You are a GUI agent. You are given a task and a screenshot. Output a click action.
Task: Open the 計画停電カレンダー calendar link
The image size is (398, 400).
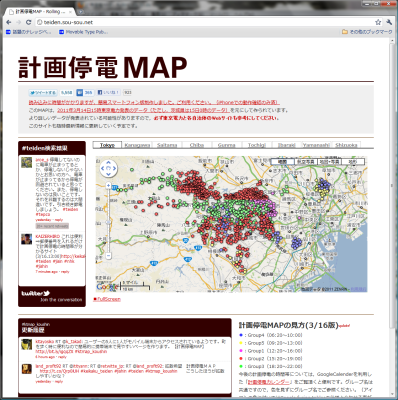270,382
